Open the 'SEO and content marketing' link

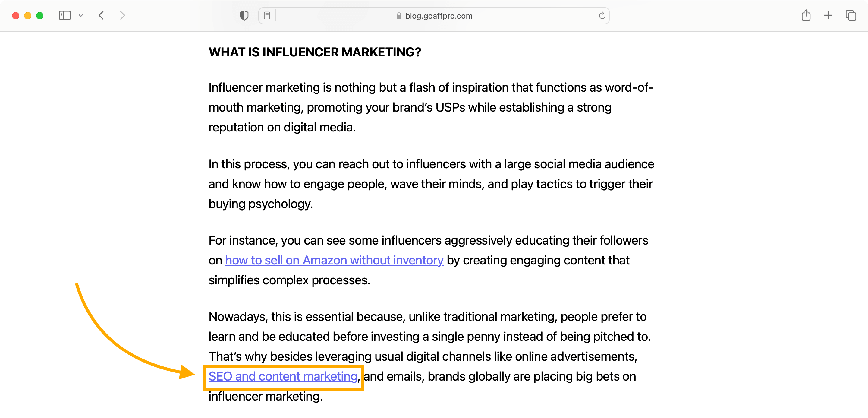(283, 376)
